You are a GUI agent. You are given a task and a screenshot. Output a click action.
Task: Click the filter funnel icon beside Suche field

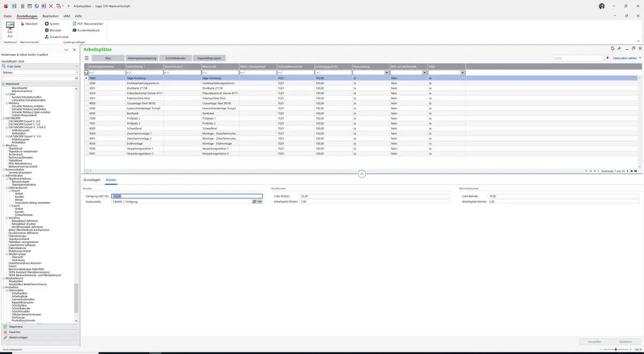(608, 58)
